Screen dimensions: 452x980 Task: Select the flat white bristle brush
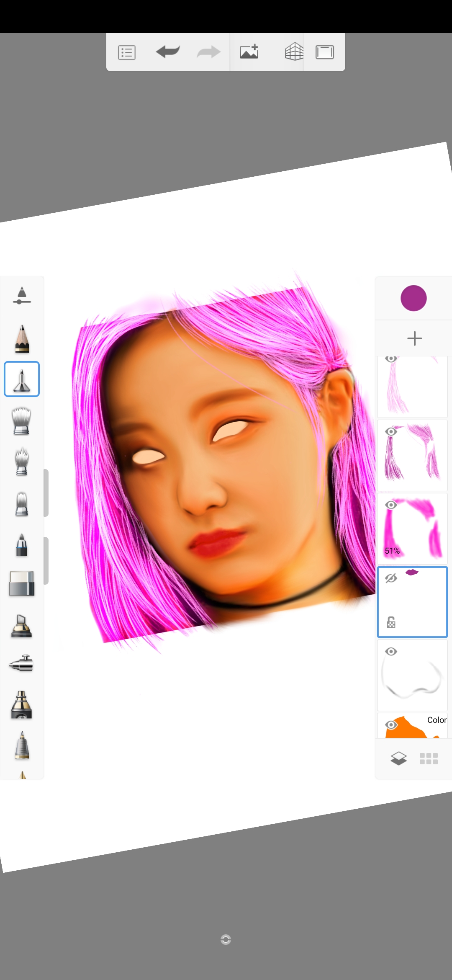(22, 503)
